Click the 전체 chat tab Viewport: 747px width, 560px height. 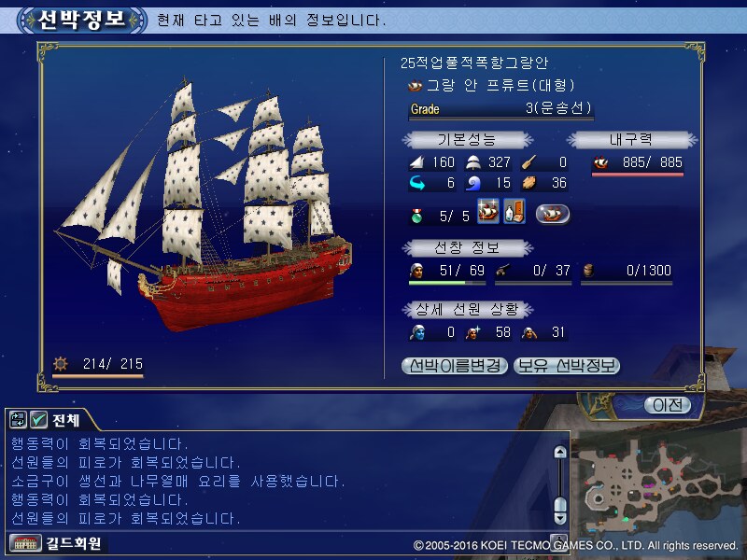[x=66, y=420]
